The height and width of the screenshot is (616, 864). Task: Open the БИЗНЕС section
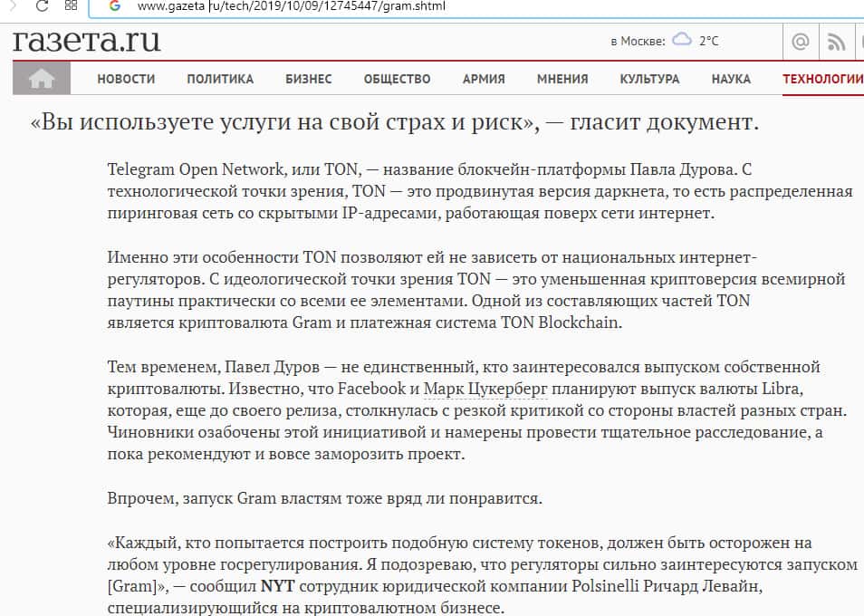[x=309, y=79]
